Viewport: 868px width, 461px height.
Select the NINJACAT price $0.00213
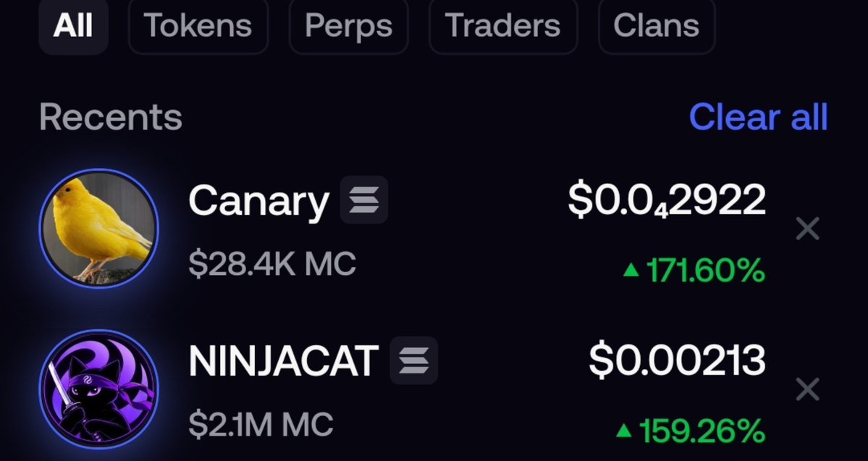(677, 360)
